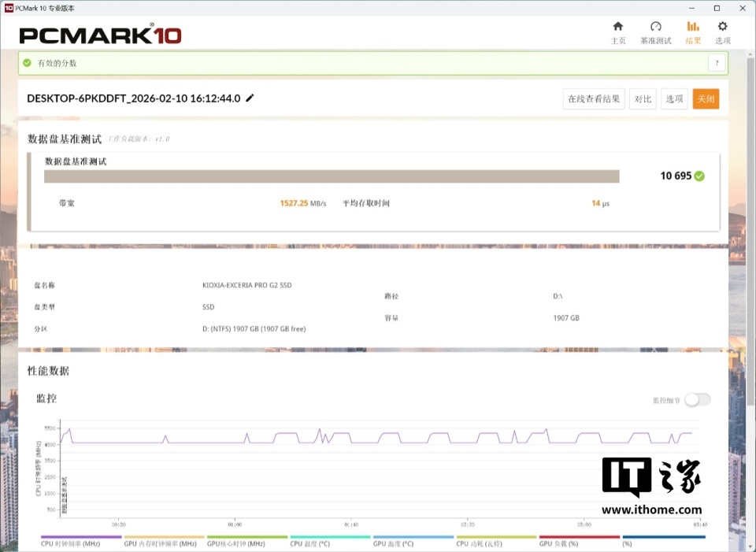Click the access time value 14 µs

tap(600, 203)
